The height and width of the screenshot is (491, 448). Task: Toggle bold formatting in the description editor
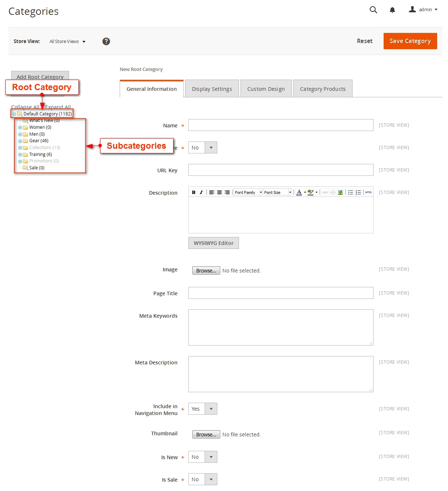pos(193,192)
